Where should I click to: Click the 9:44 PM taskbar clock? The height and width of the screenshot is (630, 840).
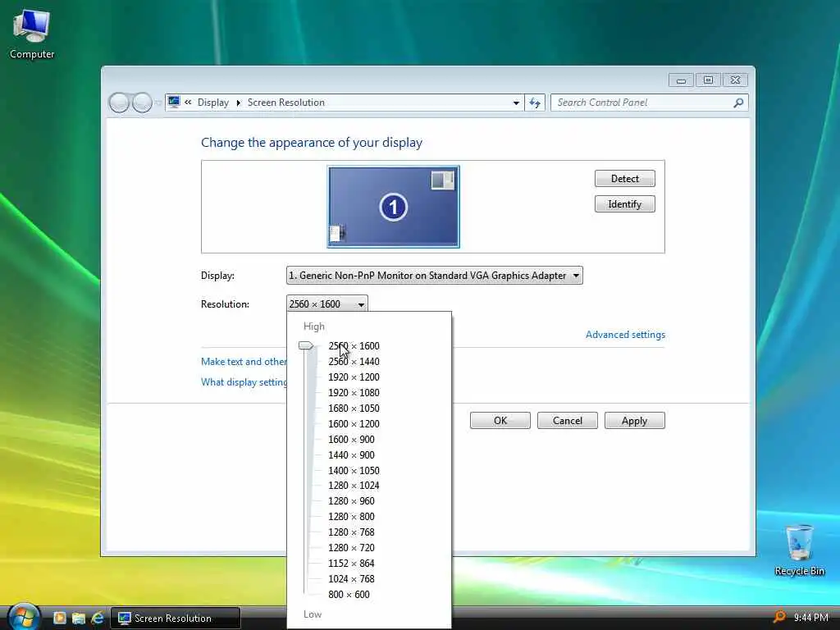pos(810,617)
